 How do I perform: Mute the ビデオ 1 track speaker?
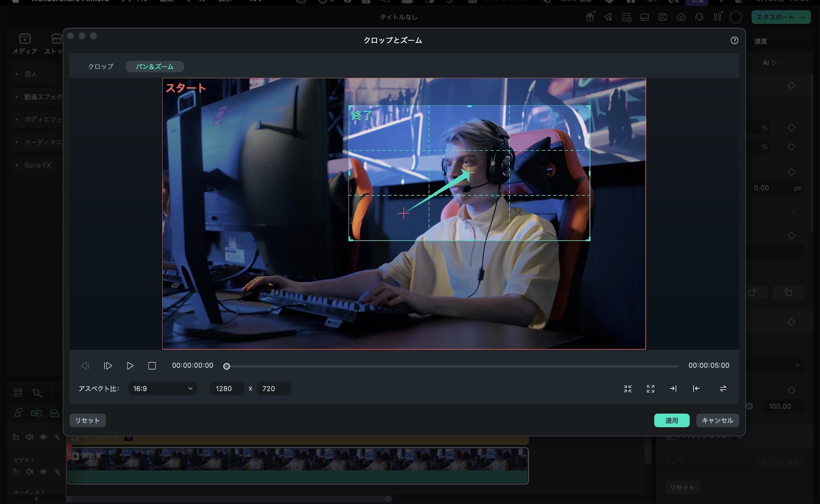coord(30,472)
